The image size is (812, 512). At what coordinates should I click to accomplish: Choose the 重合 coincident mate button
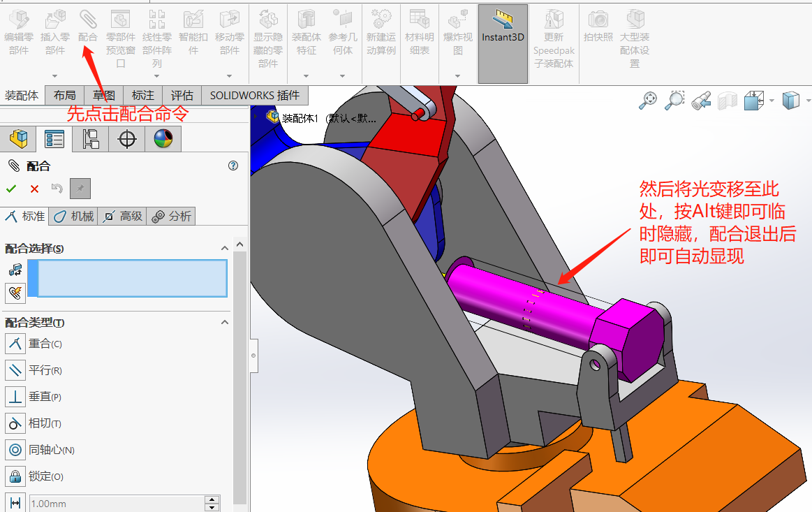[x=15, y=344]
